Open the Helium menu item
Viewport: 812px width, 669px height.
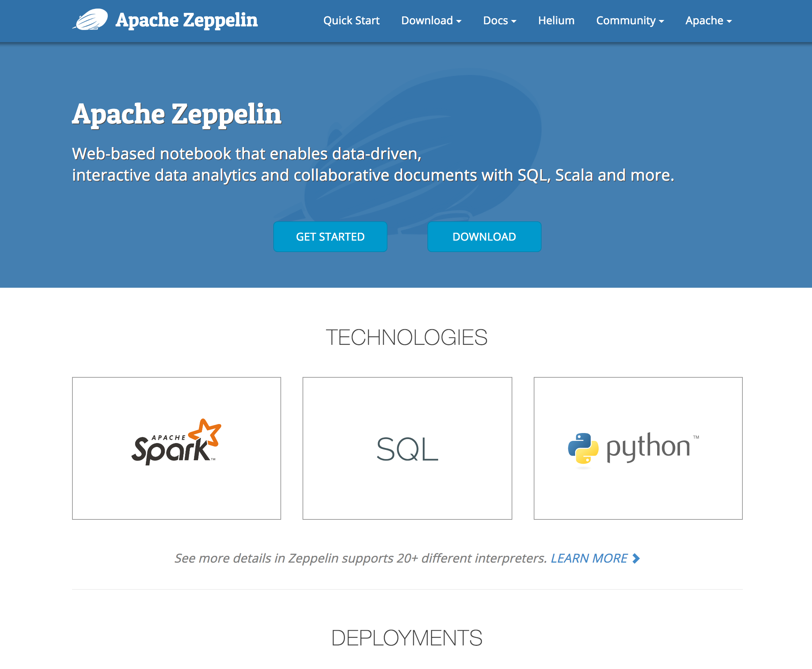coord(556,20)
